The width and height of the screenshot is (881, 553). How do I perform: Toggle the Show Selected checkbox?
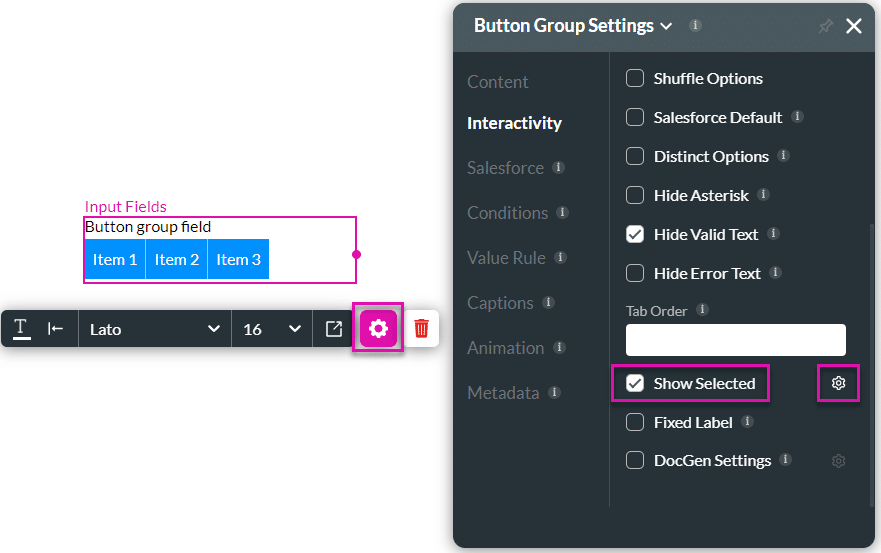pyautogui.click(x=635, y=383)
